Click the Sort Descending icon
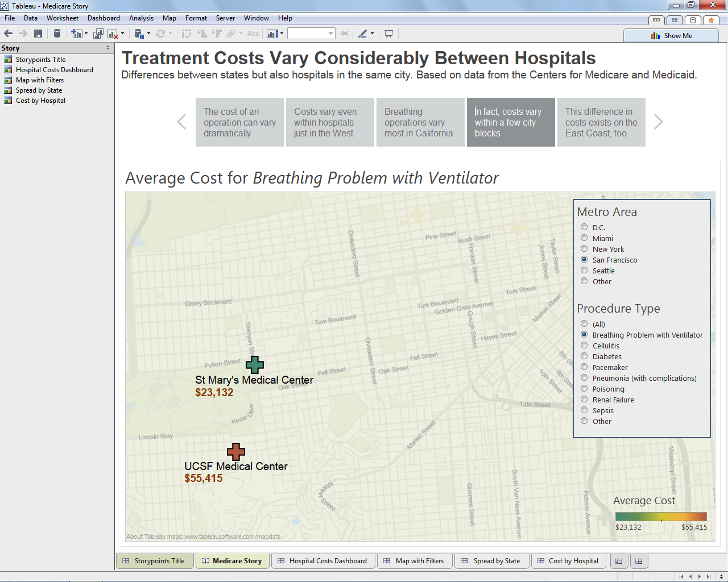Screen dimensions: 728x582 217,34
